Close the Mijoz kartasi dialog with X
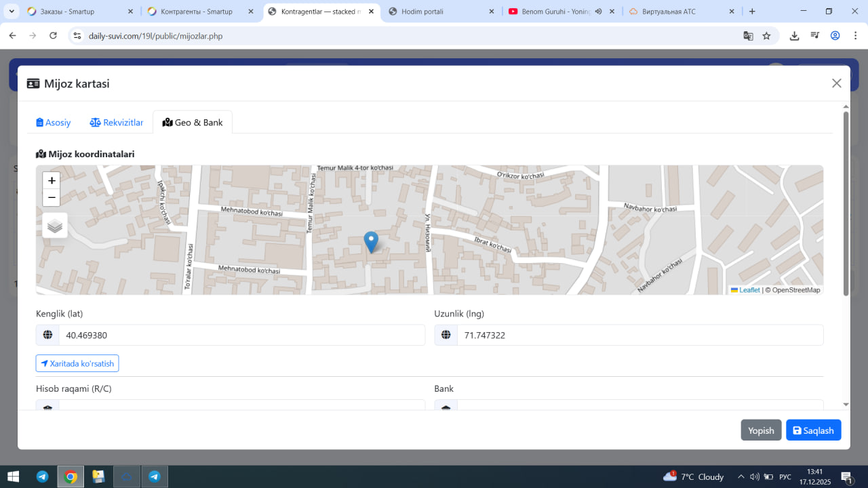The image size is (868, 488). click(x=836, y=83)
